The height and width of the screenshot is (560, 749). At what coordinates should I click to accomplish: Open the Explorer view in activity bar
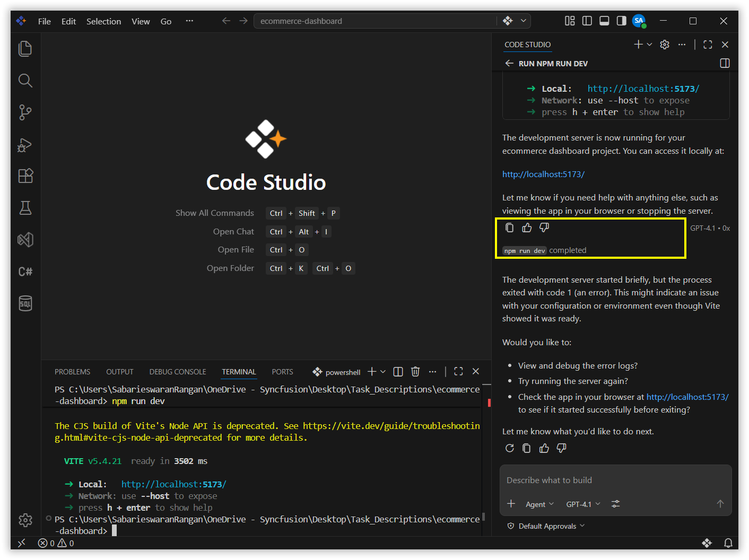pyautogui.click(x=25, y=49)
